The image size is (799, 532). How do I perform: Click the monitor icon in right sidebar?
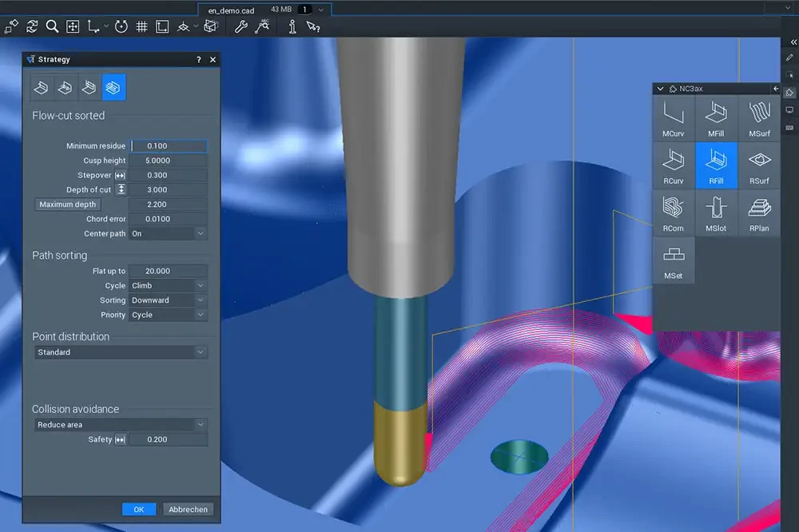point(789,109)
